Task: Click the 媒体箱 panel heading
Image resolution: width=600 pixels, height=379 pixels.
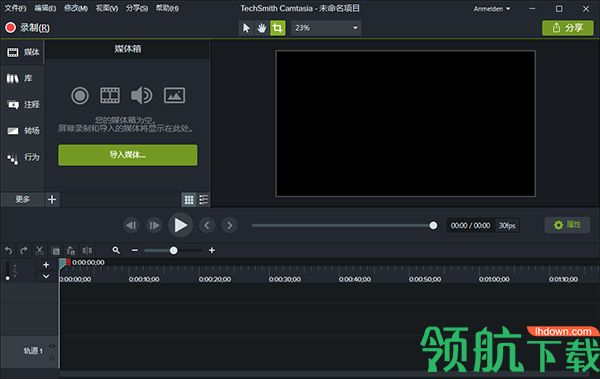Action: point(128,49)
